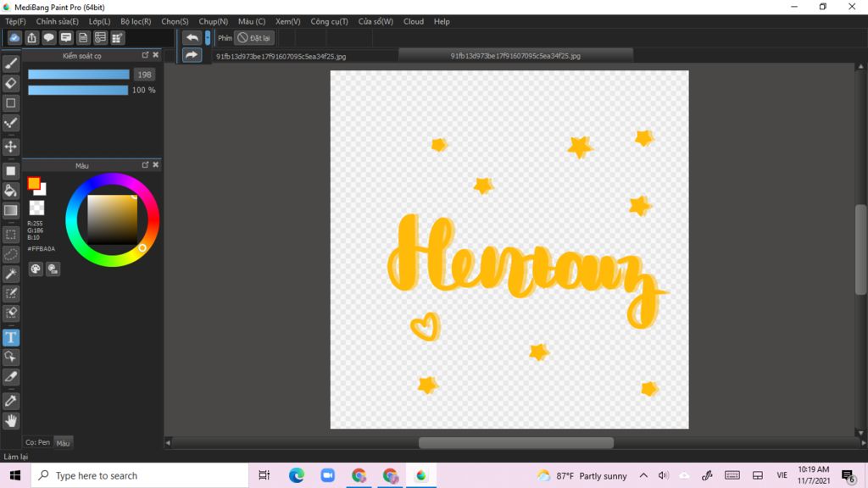Click the cloud save icon in the top toolbar
The height and width of the screenshot is (488, 868).
[14, 37]
